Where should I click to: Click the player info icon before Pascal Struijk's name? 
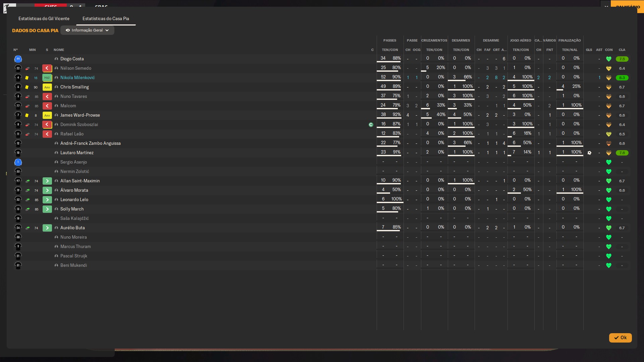coord(56,256)
